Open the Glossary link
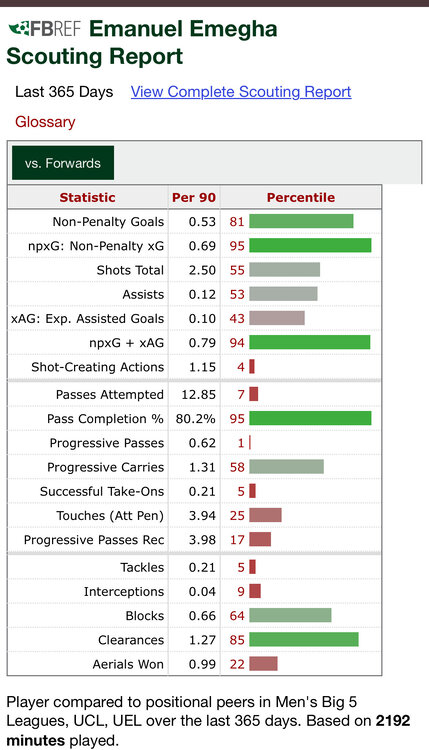429x750 pixels. [x=45, y=122]
